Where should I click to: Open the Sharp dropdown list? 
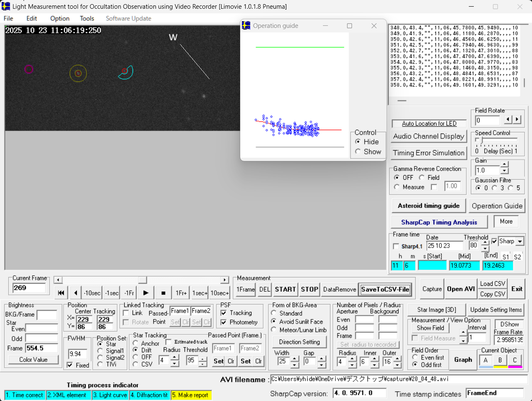click(x=520, y=241)
